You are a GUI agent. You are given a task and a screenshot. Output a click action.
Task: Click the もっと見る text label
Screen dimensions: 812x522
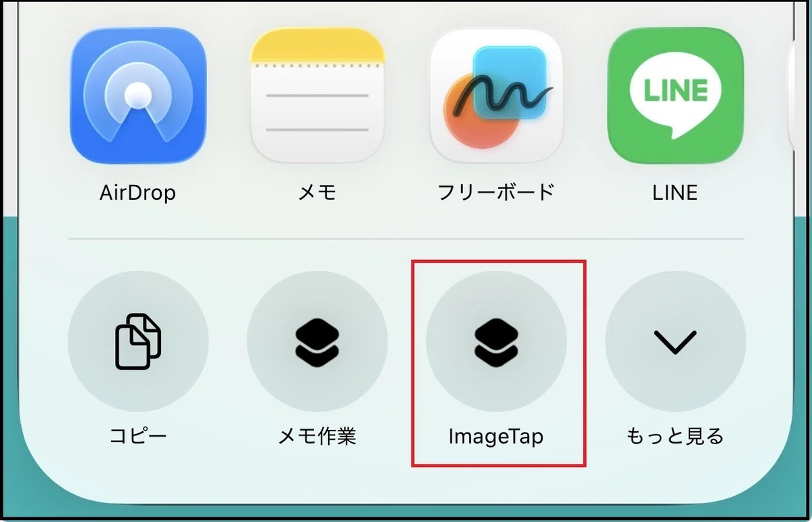(x=675, y=436)
